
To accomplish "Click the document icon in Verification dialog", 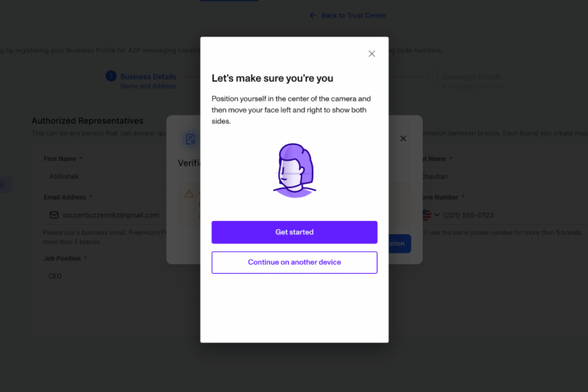I will click(x=191, y=139).
